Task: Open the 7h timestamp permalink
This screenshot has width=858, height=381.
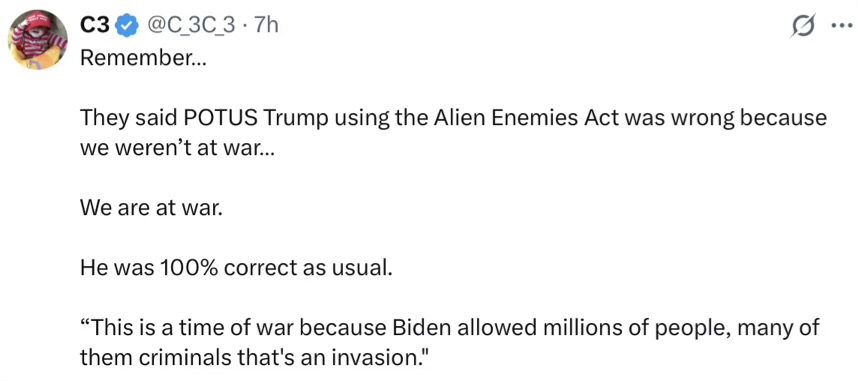Action: tap(265, 27)
